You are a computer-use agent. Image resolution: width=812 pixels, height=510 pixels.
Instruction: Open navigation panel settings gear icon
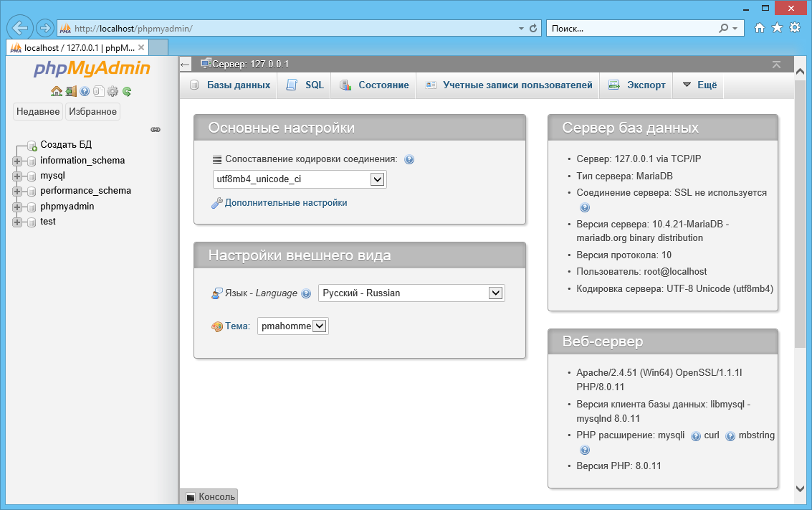(x=113, y=91)
